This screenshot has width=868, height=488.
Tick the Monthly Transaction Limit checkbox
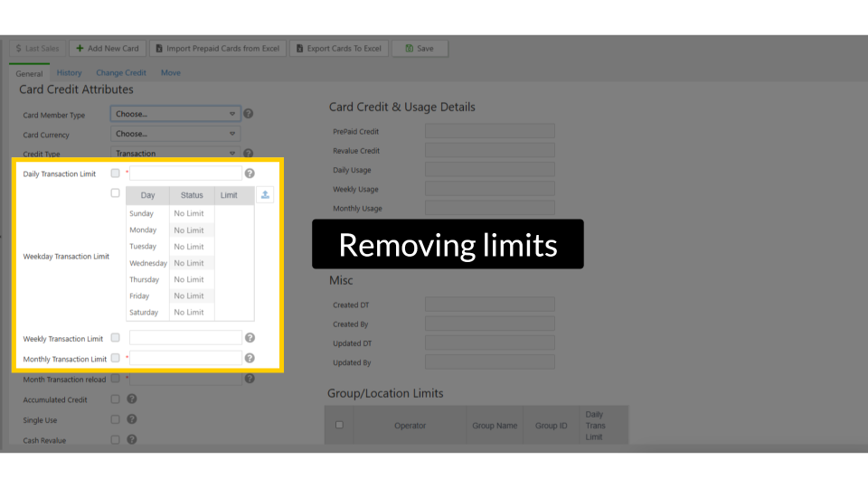pos(115,358)
